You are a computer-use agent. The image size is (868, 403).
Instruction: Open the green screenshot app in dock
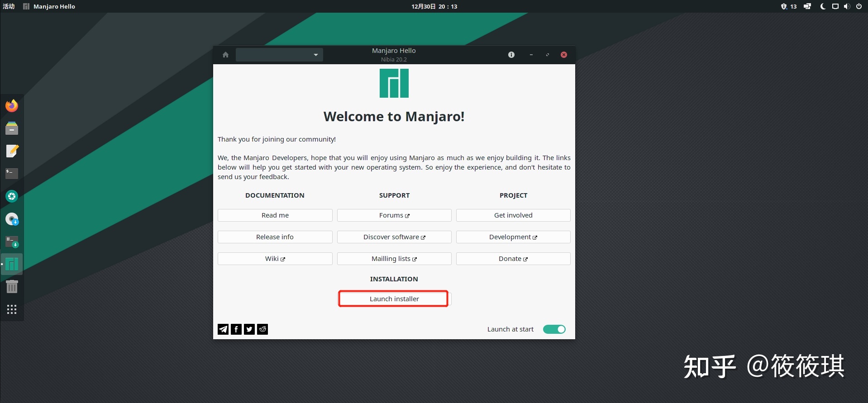point(12,196)
